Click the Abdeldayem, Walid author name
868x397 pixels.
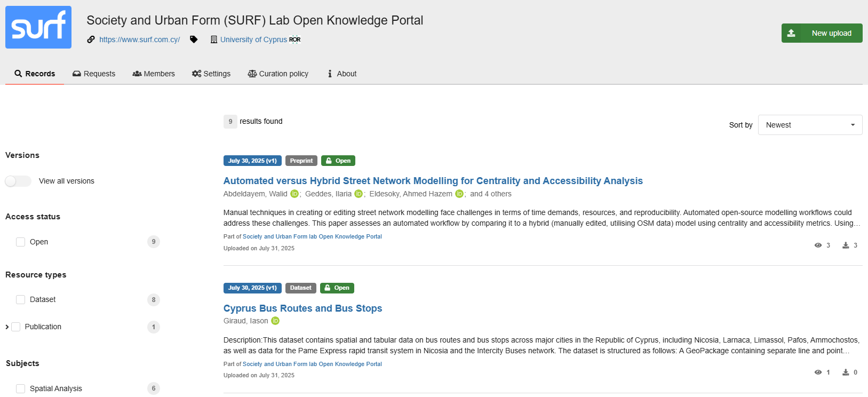coord(255,194)
